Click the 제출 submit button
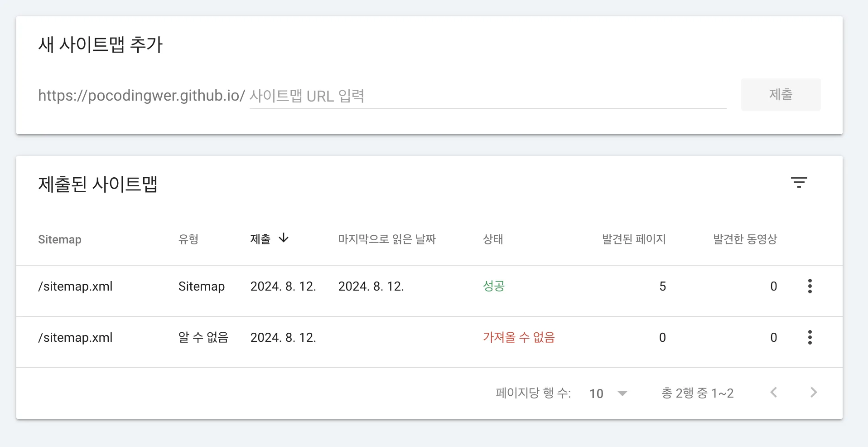This screenshot has height=447, width=868. [x=781, y=94]
